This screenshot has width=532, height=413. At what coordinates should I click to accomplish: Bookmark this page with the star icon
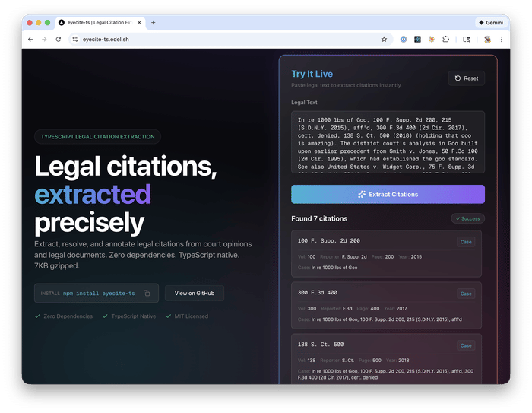[384, 39]
